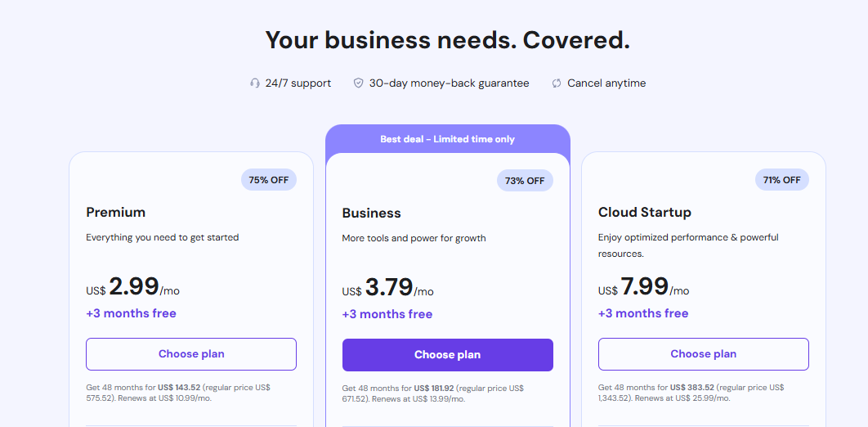Image resolution: width=868 pixels, height=427 pixels.
Task: Click the Cancel anytime text
Action: coord(606,83)
